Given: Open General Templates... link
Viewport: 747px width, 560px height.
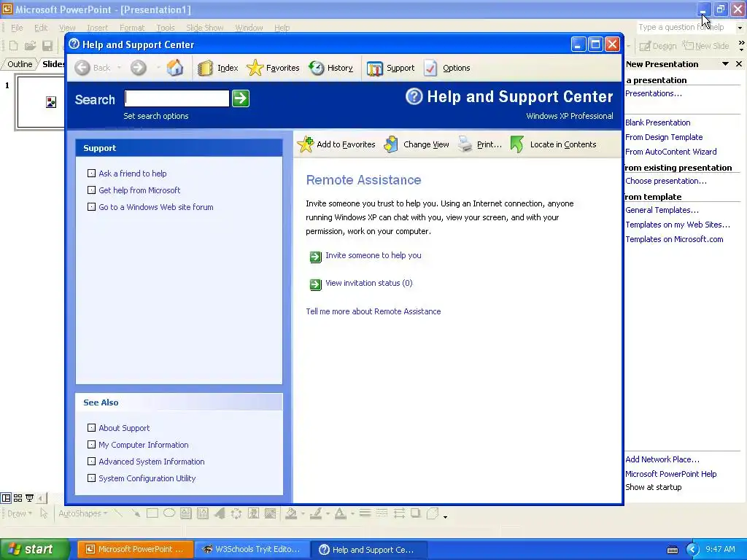Looking at the screenshot, I should point(662,210).
